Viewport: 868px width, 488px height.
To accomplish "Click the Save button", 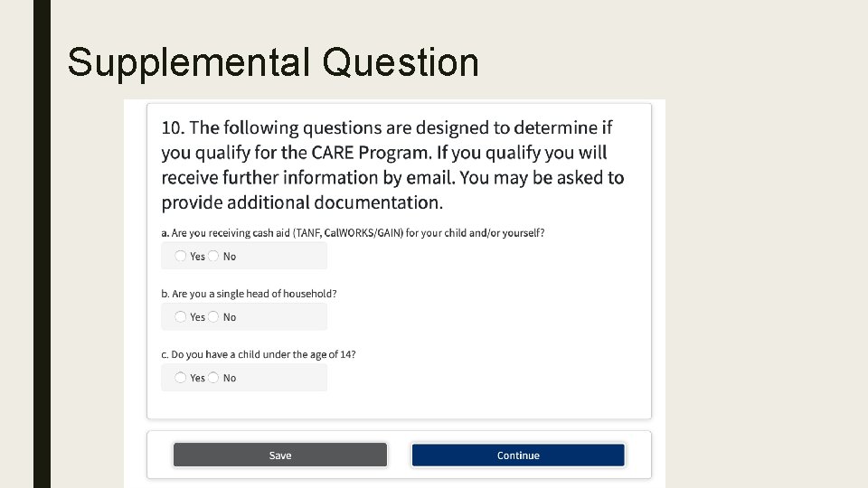I will 280,455.
